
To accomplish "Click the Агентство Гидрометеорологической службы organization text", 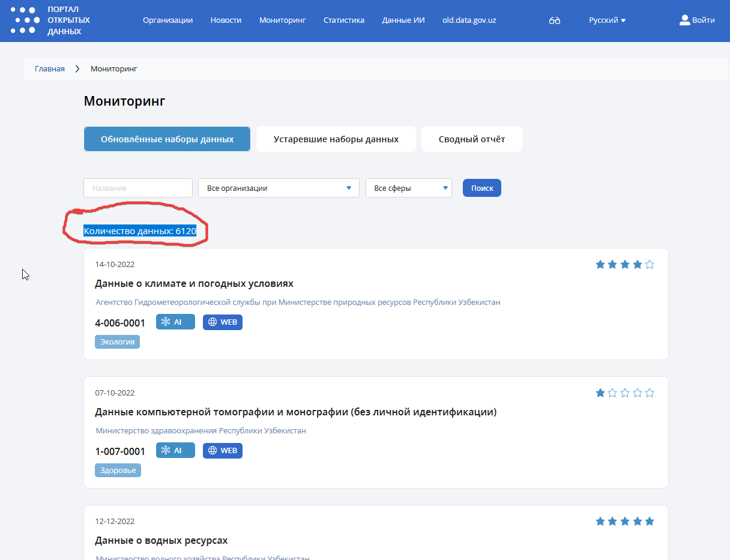I will (298, 303).
